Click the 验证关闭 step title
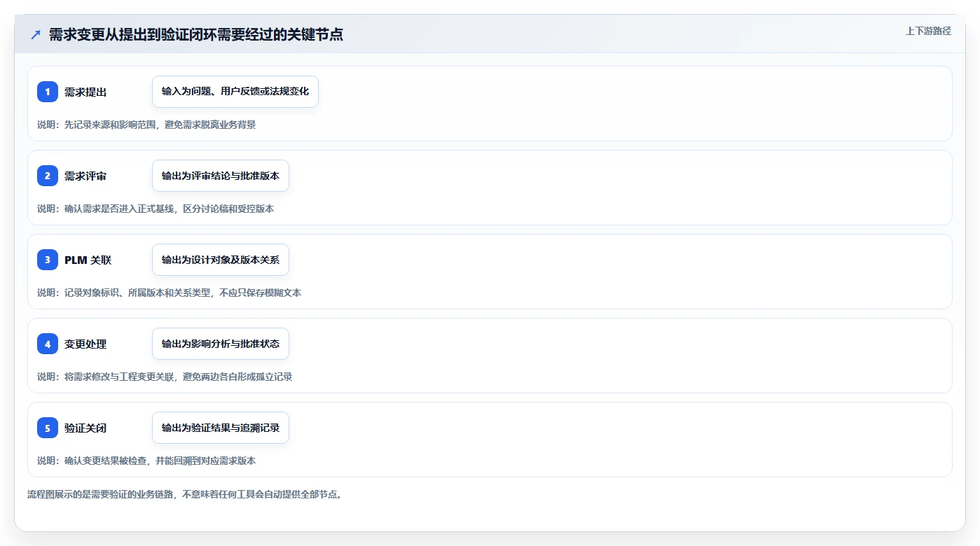The width and height of the screenshot is (980, 546). click(85, 428)
